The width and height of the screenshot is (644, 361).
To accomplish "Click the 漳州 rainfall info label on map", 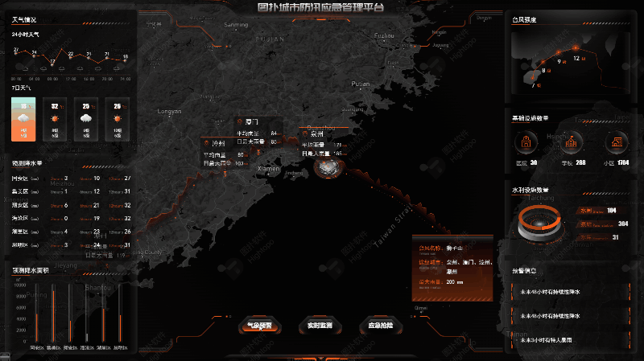I will pyautogui.click(x=225, y=154).
